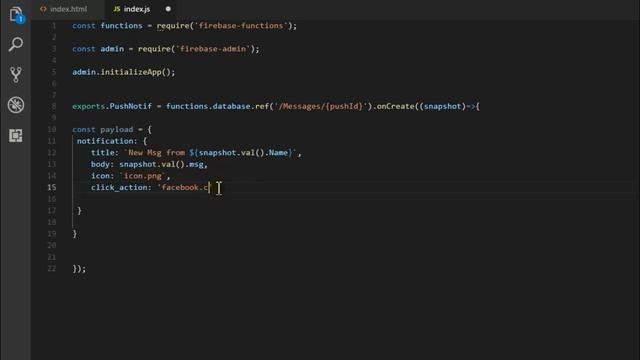This screenshot has height=360, width=640.
Task: Click exports.PushNotif on line 8
Action: click(111, 107)
